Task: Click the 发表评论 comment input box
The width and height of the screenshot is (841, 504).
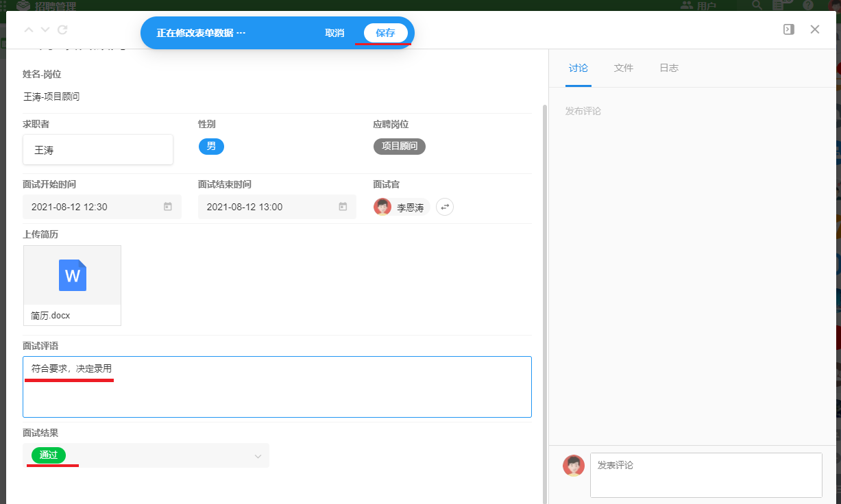Action: (705, 475)
